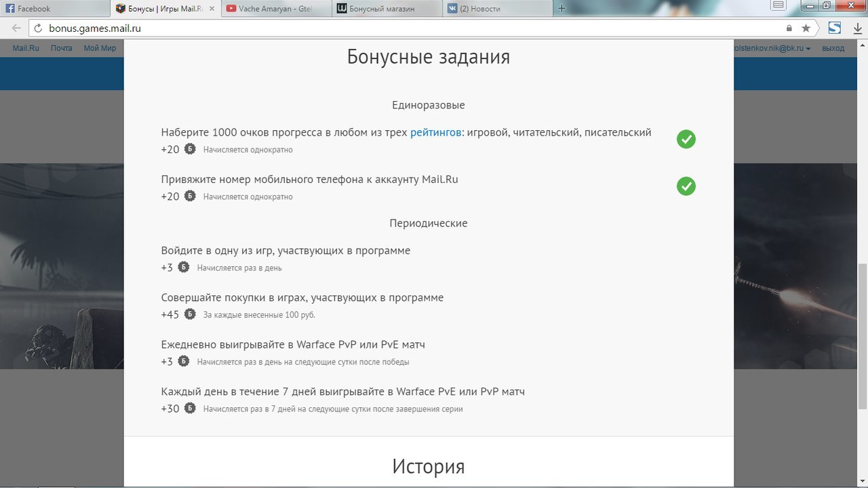Reload the page with the refresh icon
This screenshot has height=488, width=868.
point(37,28)
